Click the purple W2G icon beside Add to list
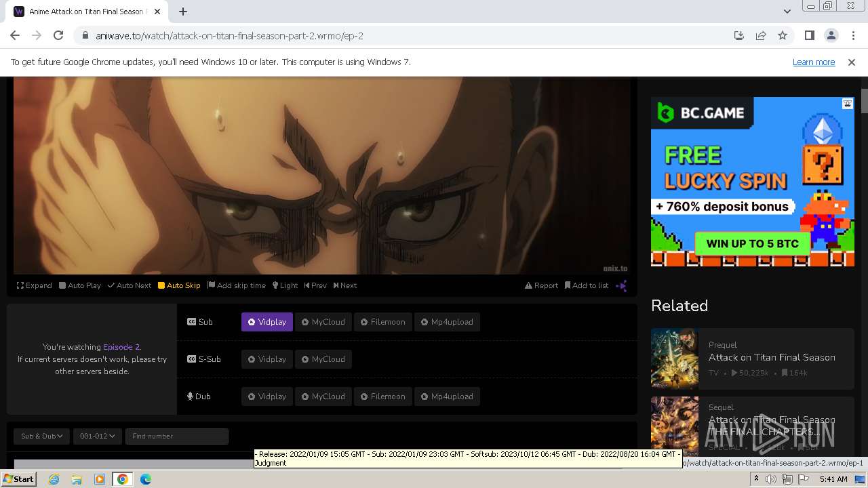The width and height of the screenshot is (868, 488). point(621,285)
